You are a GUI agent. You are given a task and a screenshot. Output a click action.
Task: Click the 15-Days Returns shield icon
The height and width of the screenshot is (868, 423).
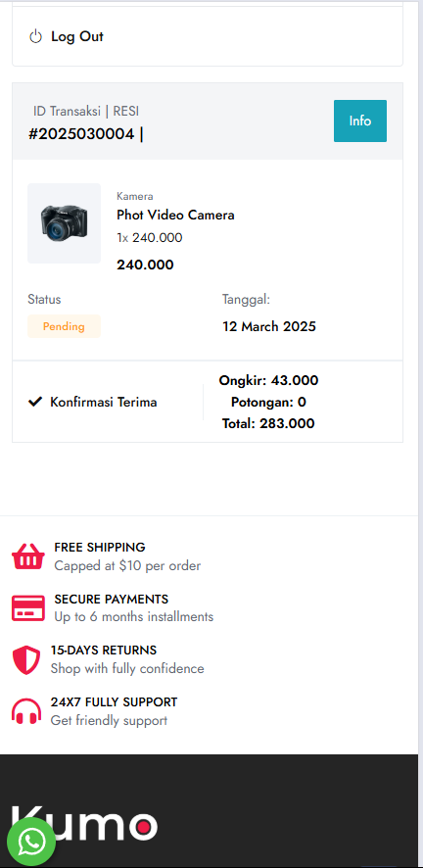(26, 660)
